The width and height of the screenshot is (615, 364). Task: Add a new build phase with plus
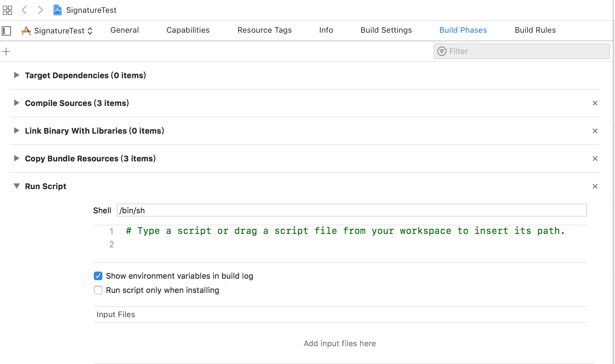[6, 52]
